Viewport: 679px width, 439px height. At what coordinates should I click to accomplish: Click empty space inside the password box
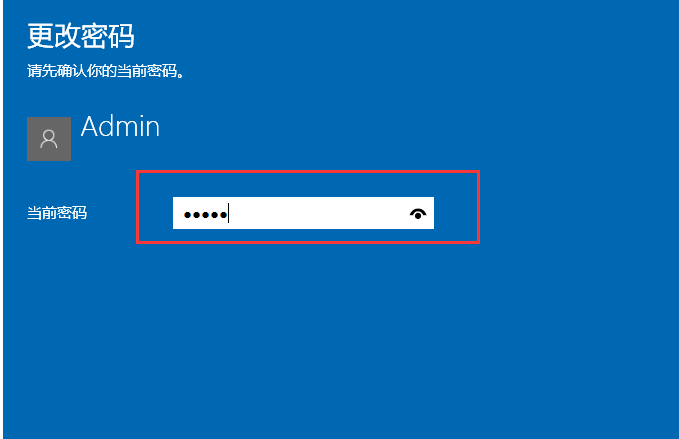[x=316, y=213]
